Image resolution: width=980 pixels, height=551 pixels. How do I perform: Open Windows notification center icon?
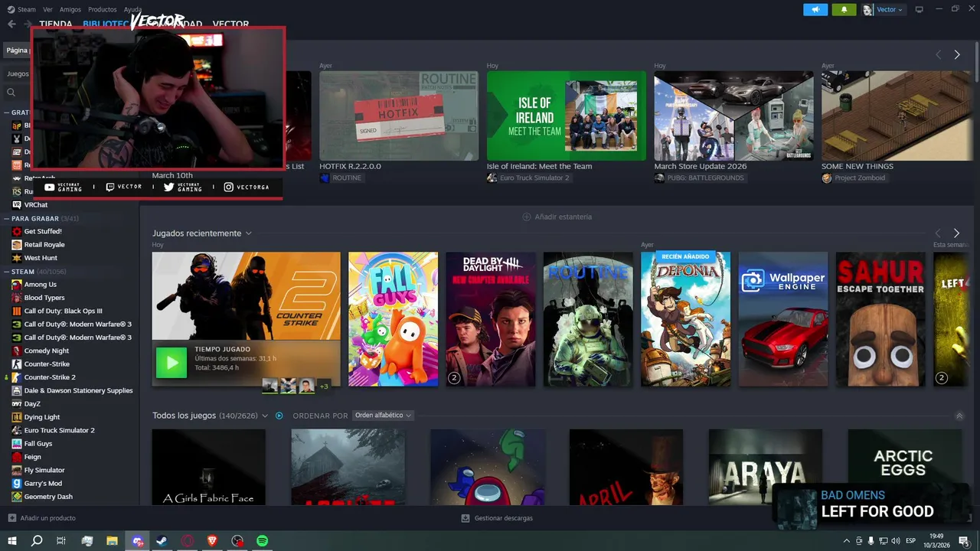[964, 541]
